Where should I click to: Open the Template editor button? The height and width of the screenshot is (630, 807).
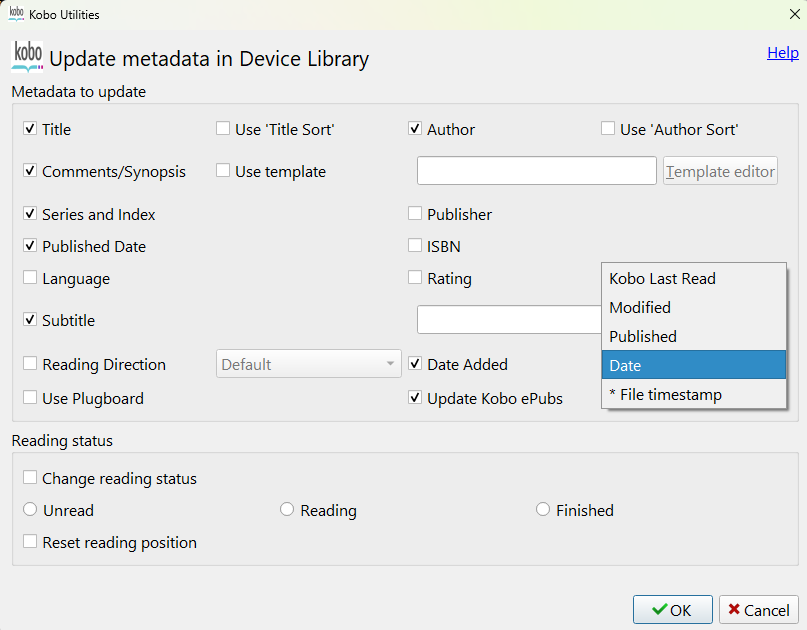[x=720, y=171]
